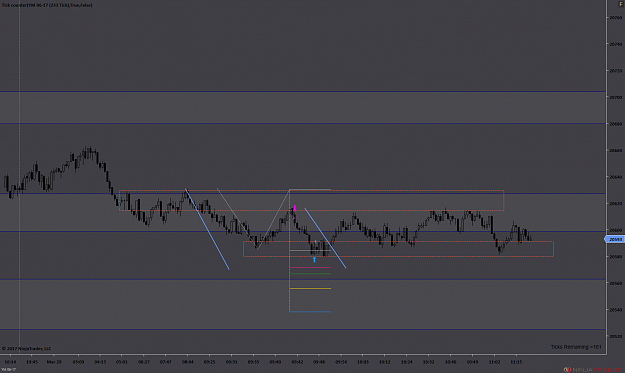Click the 20520 price axis label
The width and height of the screenshot is (625, 373).
(x=615, y=336)
